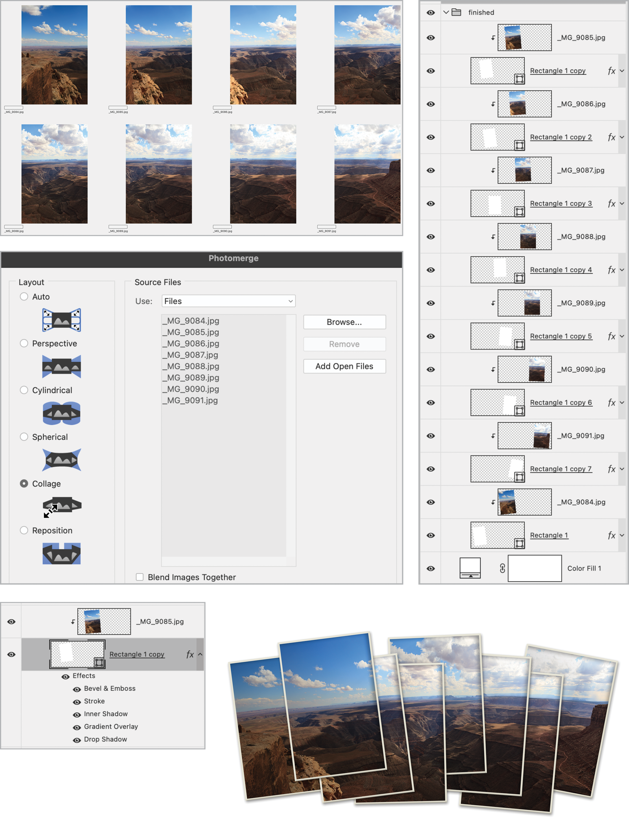Click the Perspective layout preview icon
Screen dimensions: 629x840
[61, 367]
